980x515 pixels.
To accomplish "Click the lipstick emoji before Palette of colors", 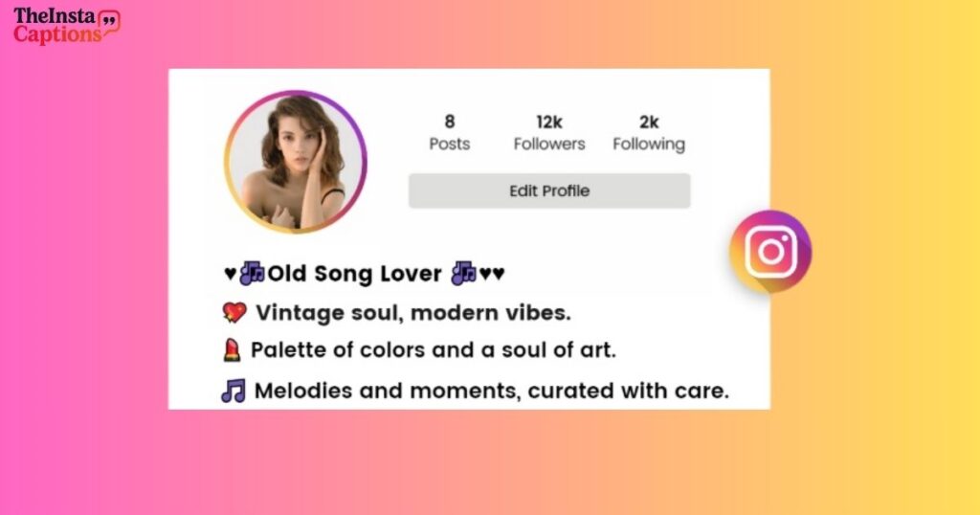I will (x=232, y=350).
